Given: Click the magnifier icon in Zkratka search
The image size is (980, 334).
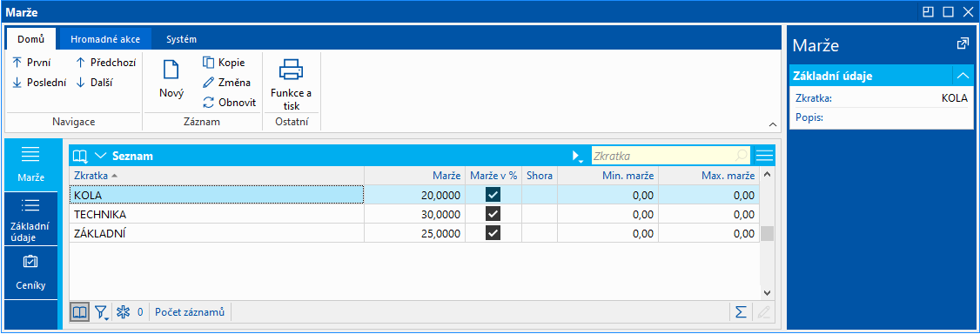Looking at the screenshot, I should click(742, 156).
